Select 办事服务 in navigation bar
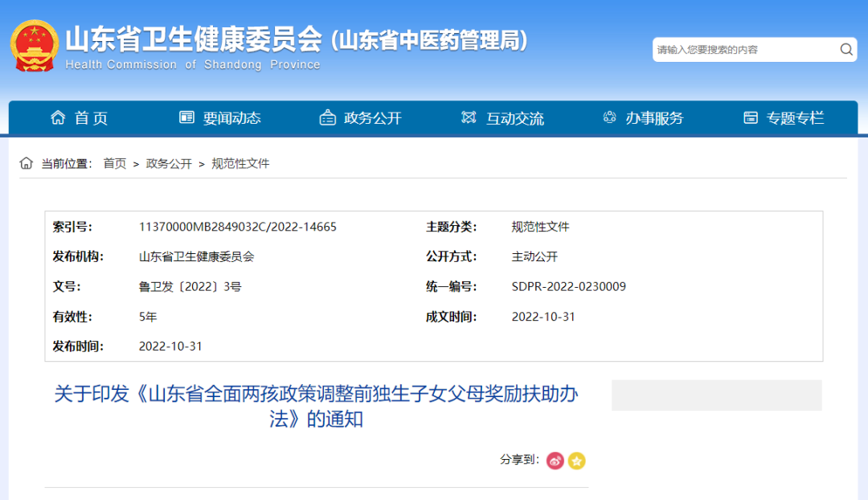868x500 pixels. point(654,118)
